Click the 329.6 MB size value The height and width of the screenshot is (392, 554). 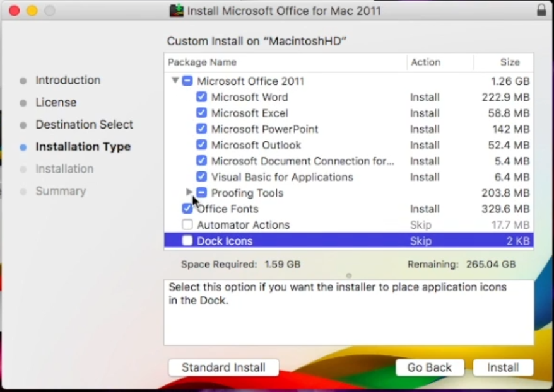tap(505, 209)
